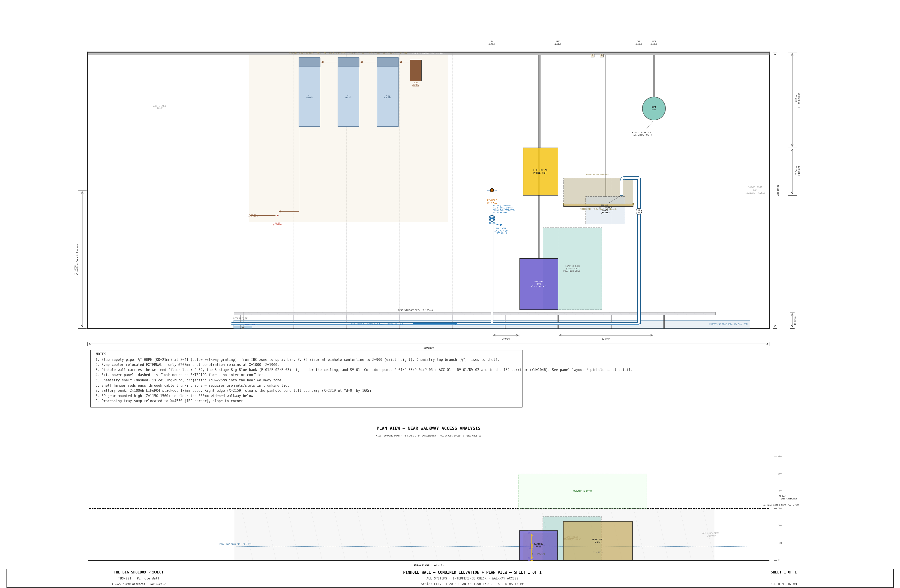Click the yellow Electrical Panel (EP) box
The height and width of the screenshot is (588, 900).
coord(540,172)
